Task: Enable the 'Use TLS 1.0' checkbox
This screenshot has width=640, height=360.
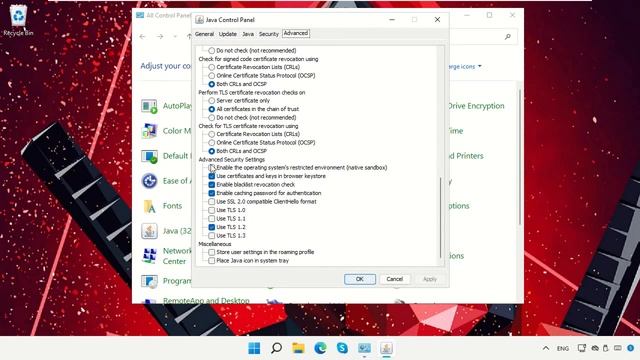Action: (211, 210)
